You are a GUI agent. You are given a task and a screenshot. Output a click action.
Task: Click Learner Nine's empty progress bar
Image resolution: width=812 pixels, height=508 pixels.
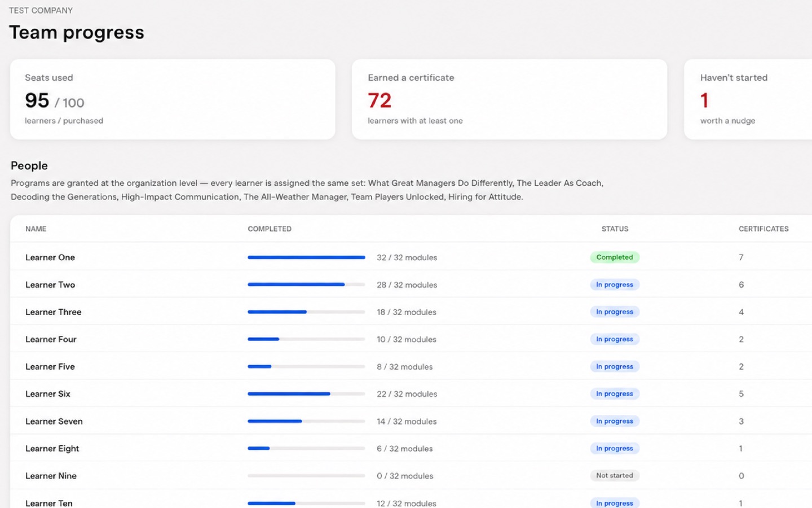(306, 476)
